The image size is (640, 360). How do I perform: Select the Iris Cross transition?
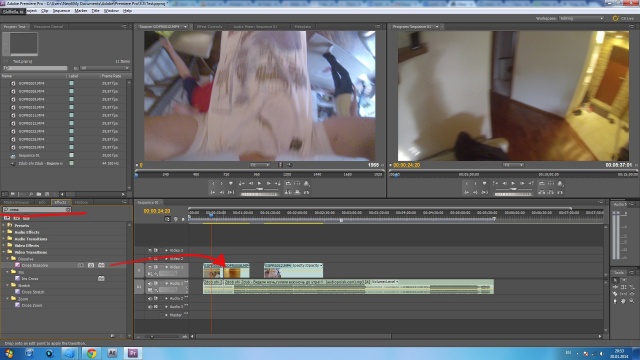[x=30, y=279]
